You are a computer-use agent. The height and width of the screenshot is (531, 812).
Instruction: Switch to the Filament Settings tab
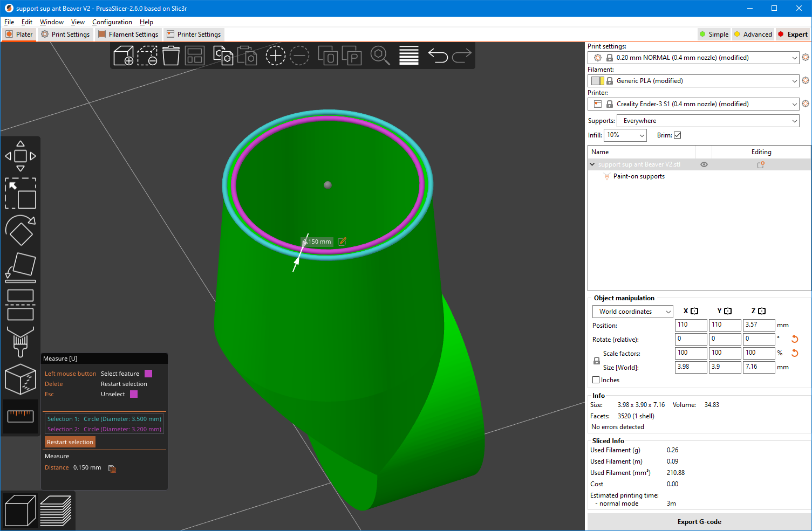point(128,34)
